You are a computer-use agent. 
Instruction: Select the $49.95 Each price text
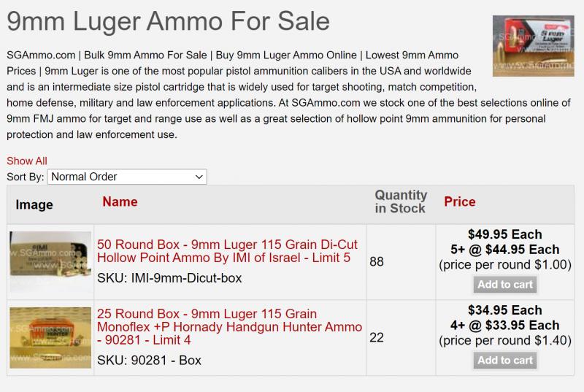point(505,234)
